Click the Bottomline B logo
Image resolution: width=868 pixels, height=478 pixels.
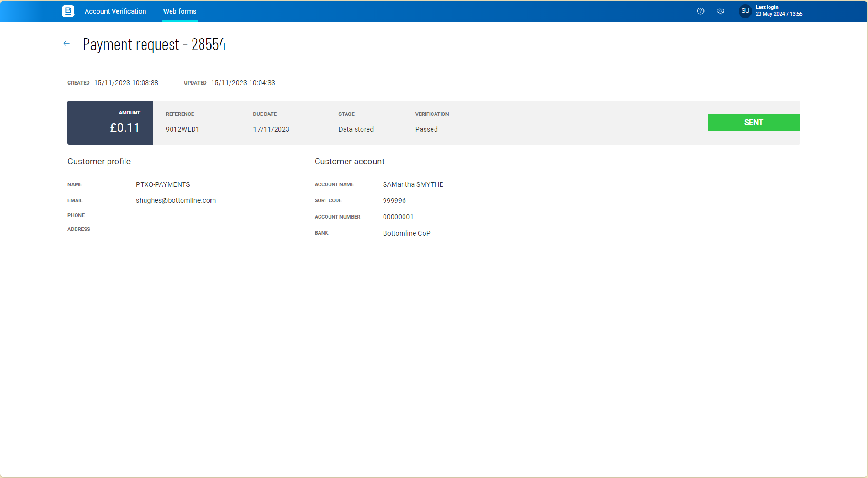click(68, 11)
